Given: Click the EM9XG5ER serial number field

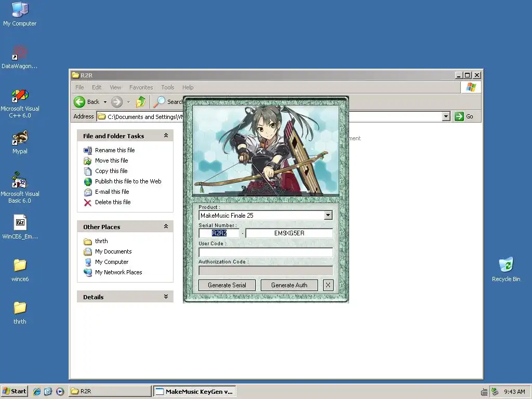Looking at the screenshot, I should point(289,233).
